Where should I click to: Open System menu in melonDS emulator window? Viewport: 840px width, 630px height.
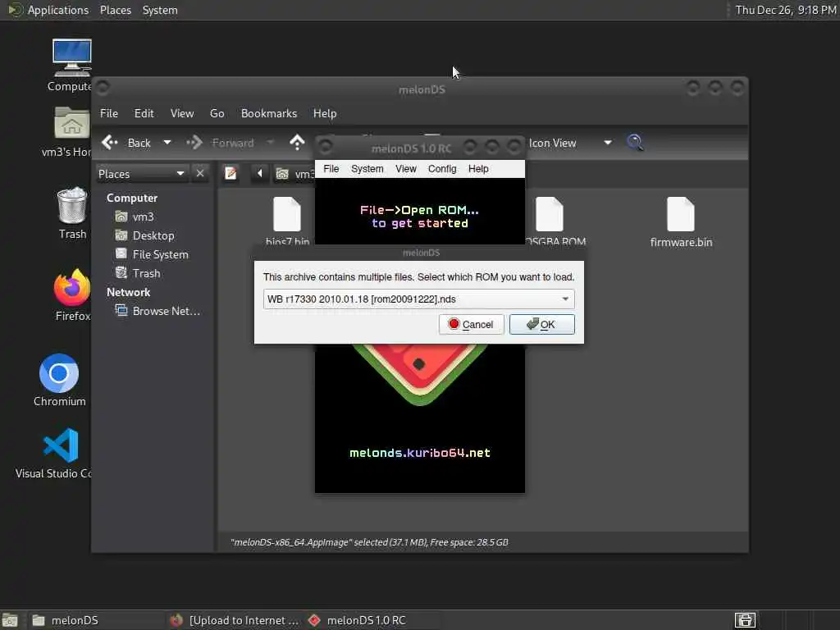[367, 169]
